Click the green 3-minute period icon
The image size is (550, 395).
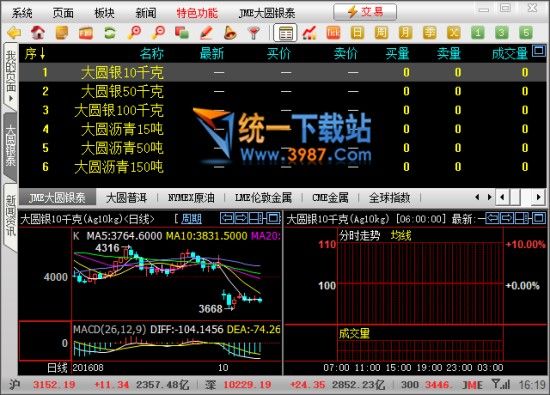tap(502, 33)
